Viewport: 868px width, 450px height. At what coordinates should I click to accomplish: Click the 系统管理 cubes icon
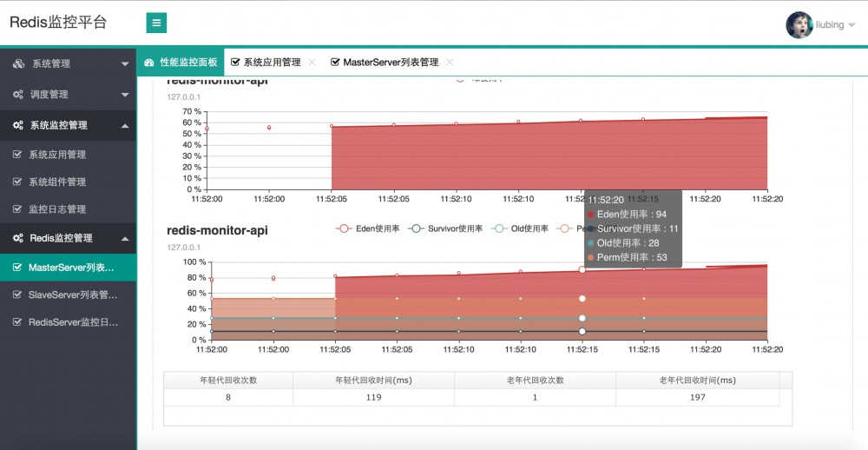(18, 63)
